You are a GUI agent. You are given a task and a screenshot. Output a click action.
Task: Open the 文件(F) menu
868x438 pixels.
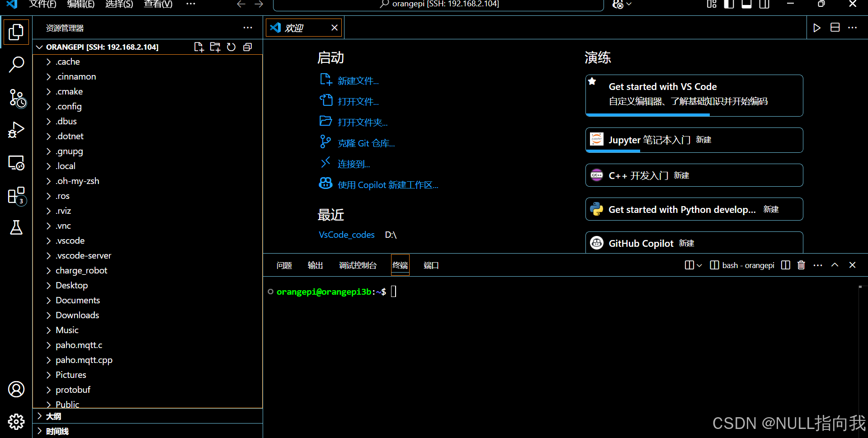tap(42, 4)
